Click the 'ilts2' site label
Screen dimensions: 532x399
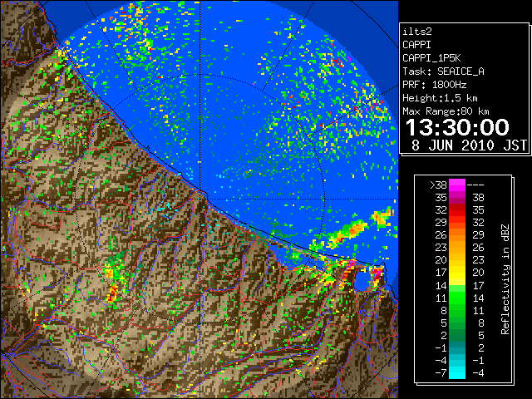point(417,32)
